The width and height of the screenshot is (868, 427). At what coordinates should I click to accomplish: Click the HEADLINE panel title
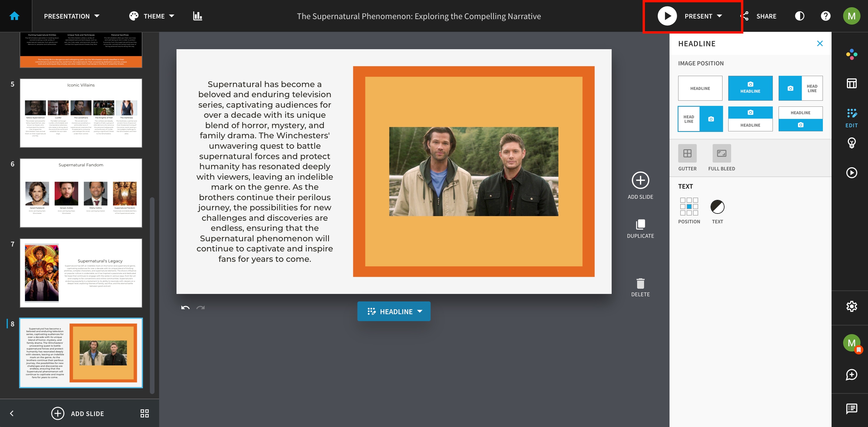[x=696, y=44]
